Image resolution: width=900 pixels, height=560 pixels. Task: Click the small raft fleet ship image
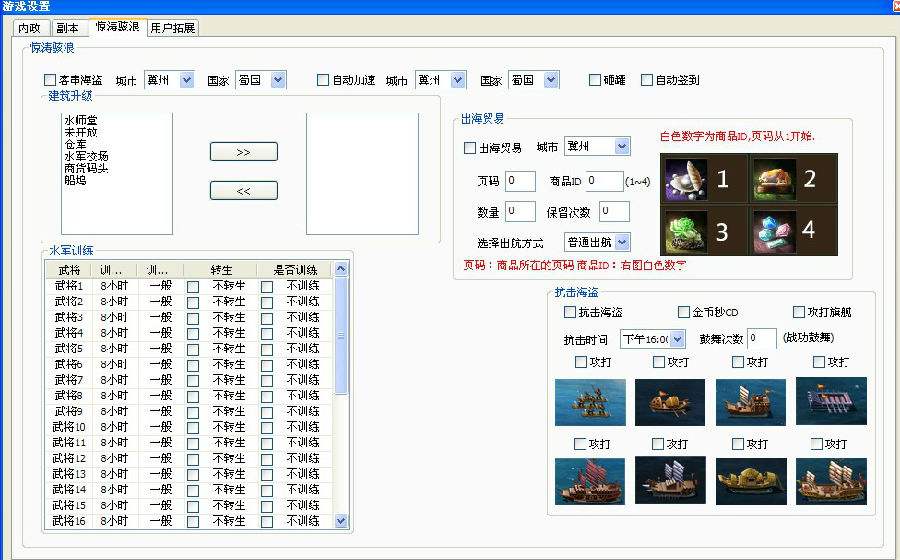590,402
